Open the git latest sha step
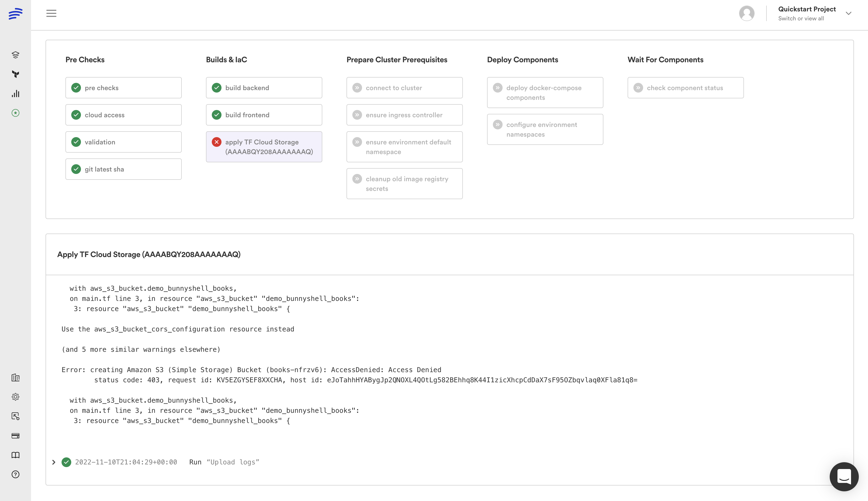Image resolution: width=868 pixels, height=501 pixels. tap(124, 169)
